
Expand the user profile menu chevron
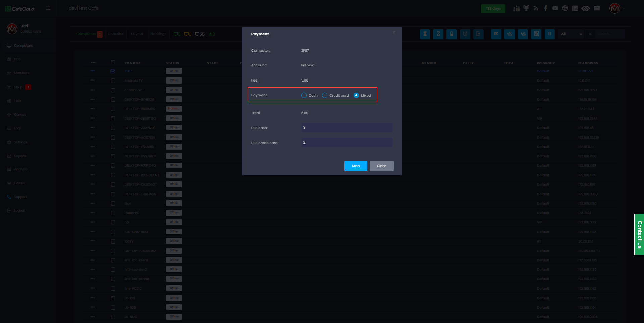click(x=624, y=8)
